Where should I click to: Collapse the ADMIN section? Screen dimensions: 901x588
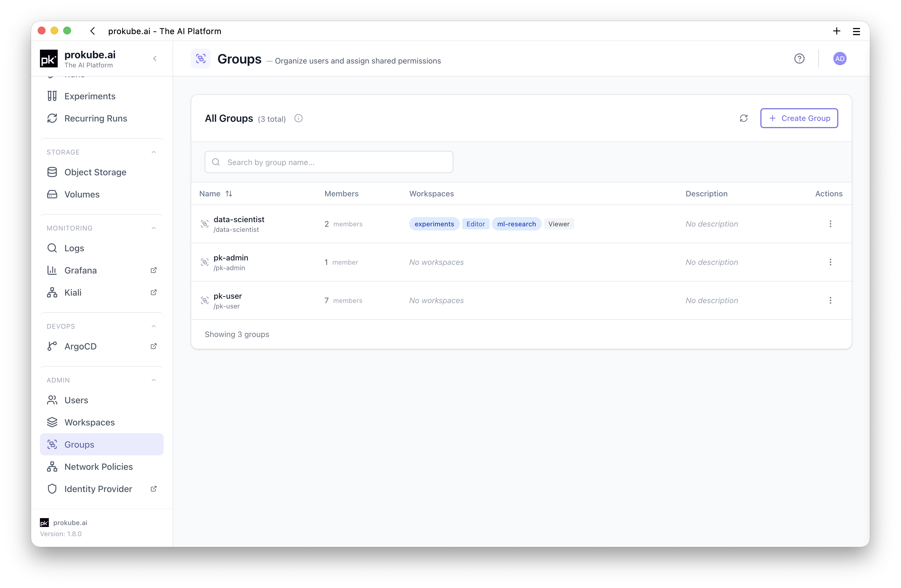tap(154, 380)
